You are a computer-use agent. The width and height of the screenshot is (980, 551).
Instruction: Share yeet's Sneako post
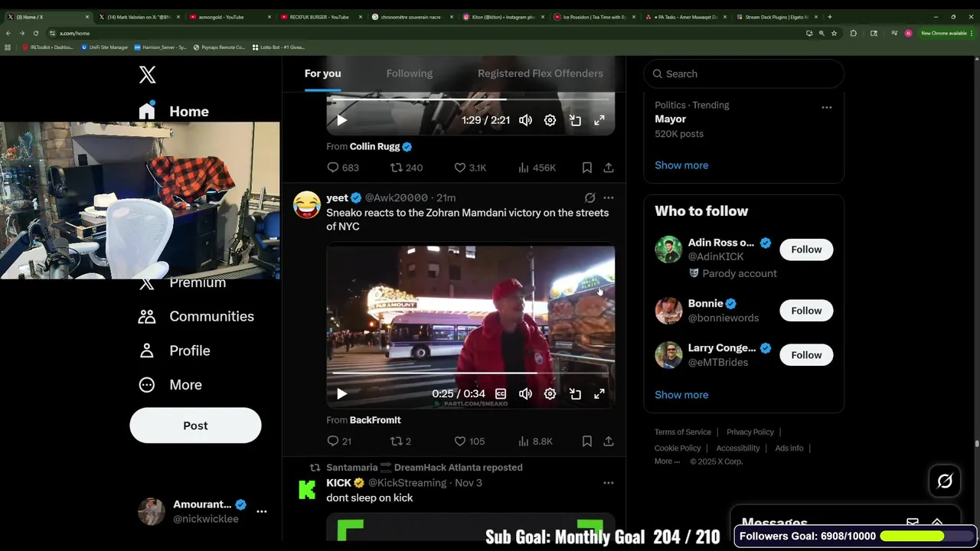(608, 442)
